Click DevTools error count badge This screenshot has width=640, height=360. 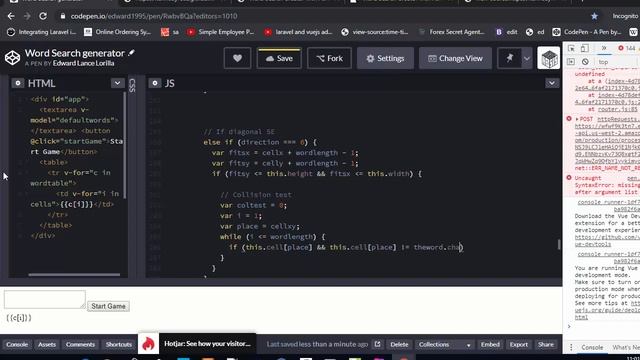(627, 48)
